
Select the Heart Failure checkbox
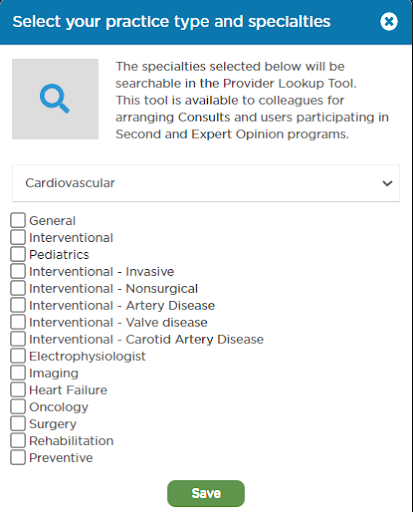[x=18, y=390]
